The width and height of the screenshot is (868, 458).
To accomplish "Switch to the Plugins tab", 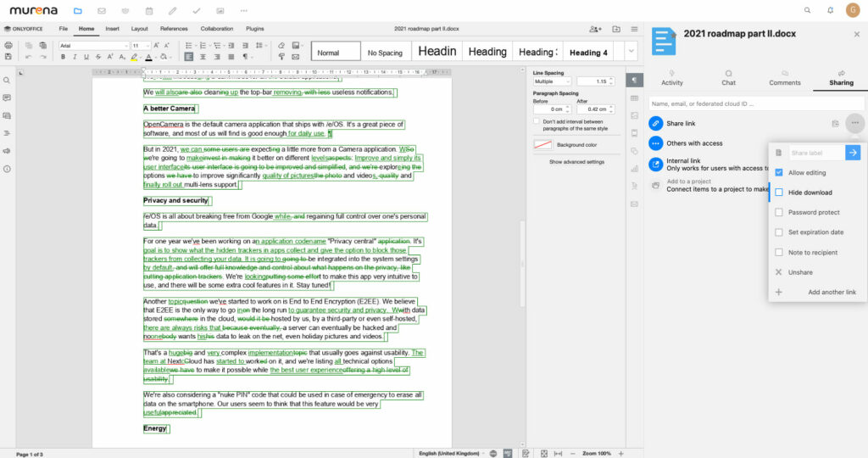I will [255, 28].
